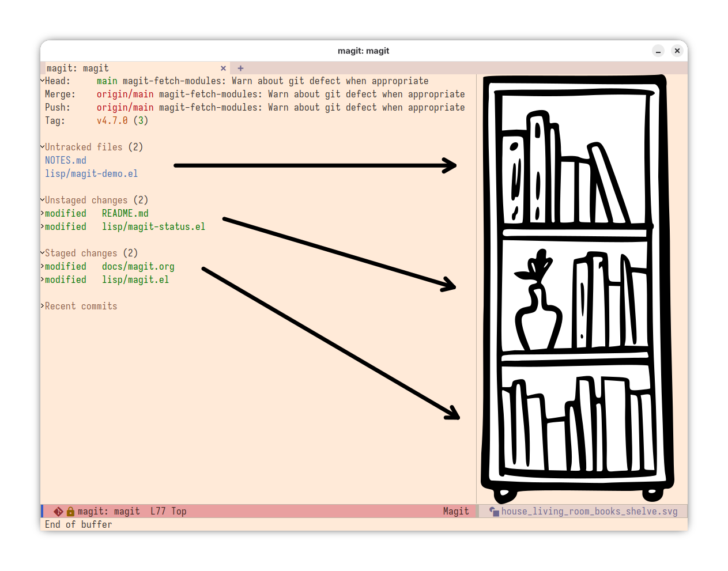Click the 'Staged changes (2)' heading text
Screen dimensions: 728x571
[92, 254]
